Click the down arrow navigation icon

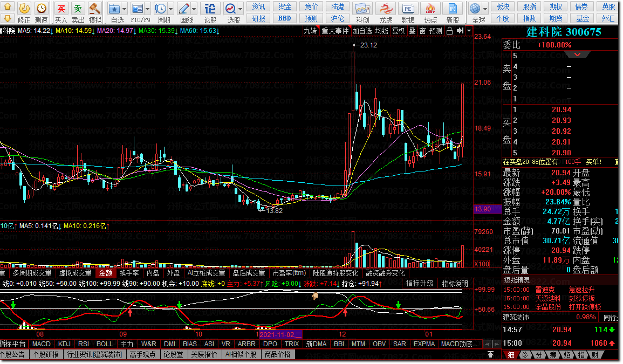click(8, 18)
